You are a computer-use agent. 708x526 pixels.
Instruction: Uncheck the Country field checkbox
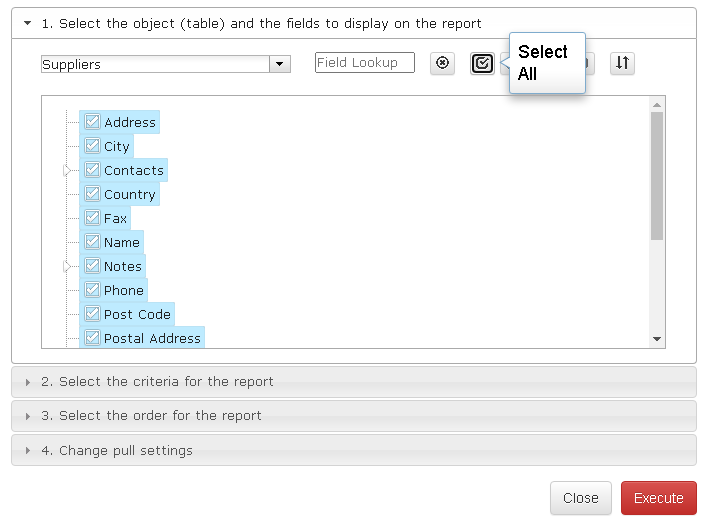93,194
